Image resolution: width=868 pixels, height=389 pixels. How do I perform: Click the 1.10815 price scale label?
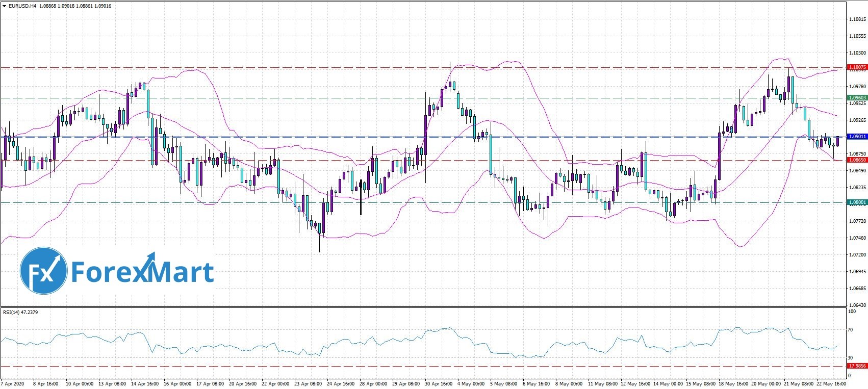coord(857,20)
